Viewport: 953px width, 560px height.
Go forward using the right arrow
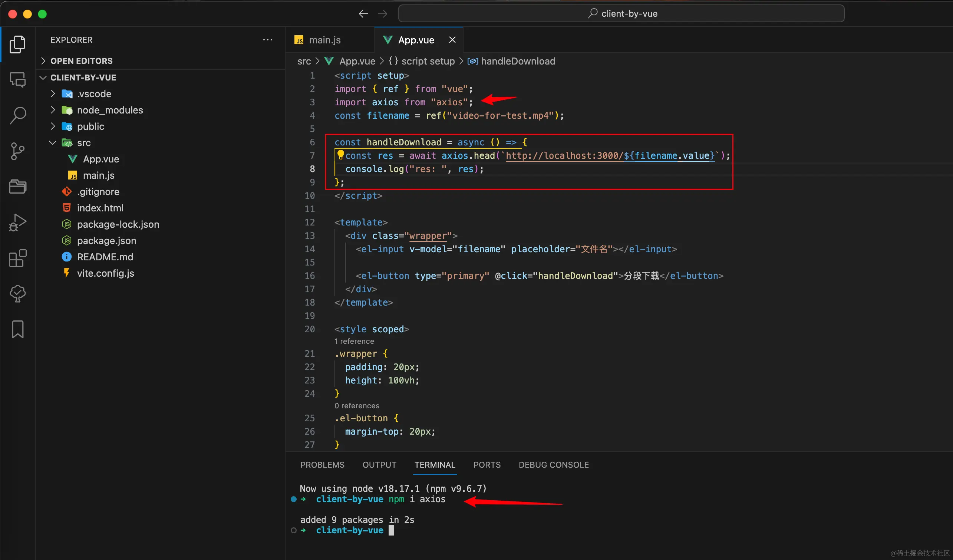pyautogui.click(x=383, y=14)
